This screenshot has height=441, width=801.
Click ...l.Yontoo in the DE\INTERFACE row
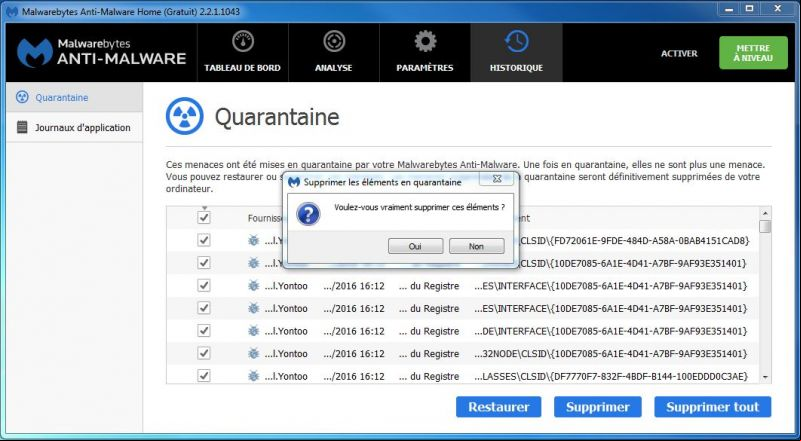click(x=286, y=331)
